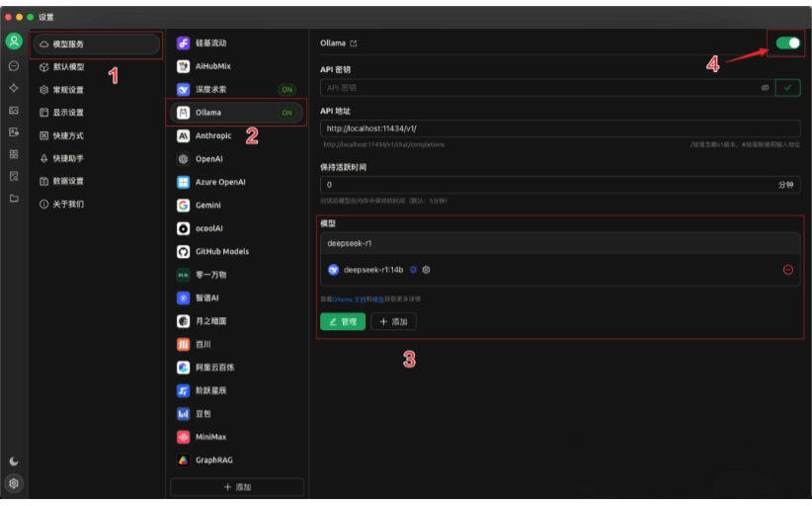The width and height of the screenshot is (812, 506).
Task: Select the 阿里云百炼 provider
Action: pos(236,368)
